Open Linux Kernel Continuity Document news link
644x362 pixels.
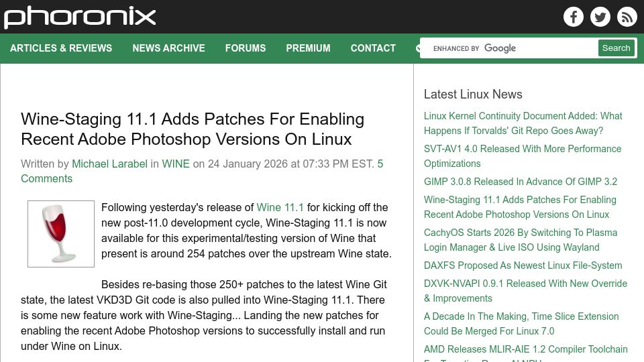point(523,123)
